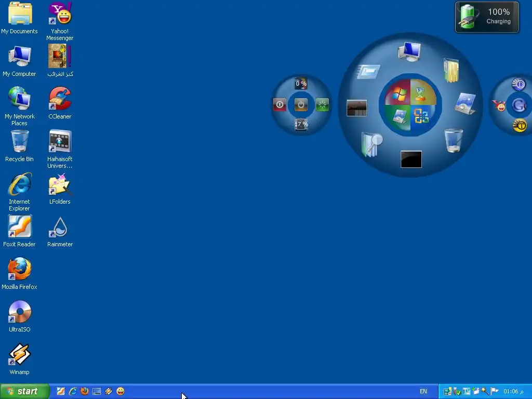
Task: Click Show Desktop in Quick Launch bar
Action: 97,392
